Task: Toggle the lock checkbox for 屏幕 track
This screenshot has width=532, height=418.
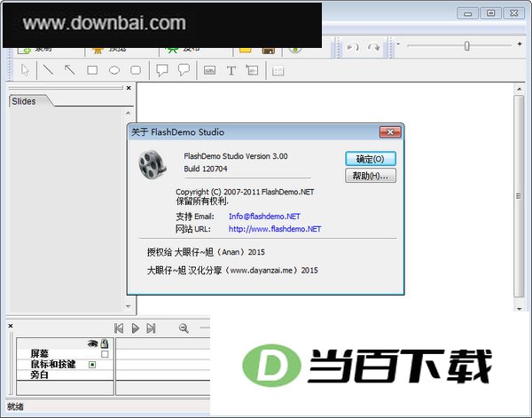Action: click(105, 354)
